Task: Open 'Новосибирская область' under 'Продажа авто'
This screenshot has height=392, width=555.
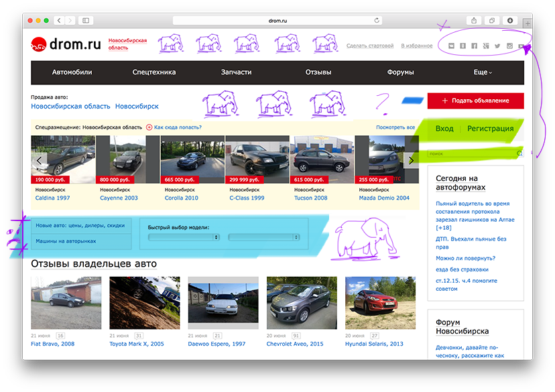Action: point(70,107)
